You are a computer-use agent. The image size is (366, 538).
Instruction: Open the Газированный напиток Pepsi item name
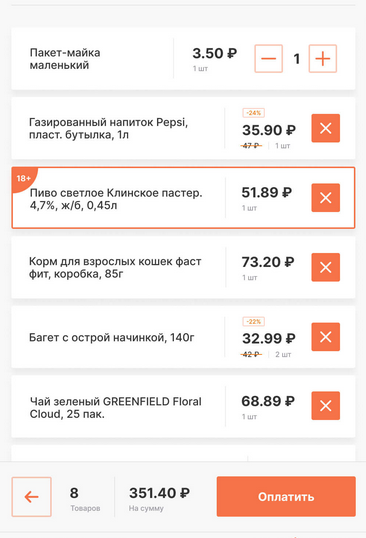pos(108,128)
